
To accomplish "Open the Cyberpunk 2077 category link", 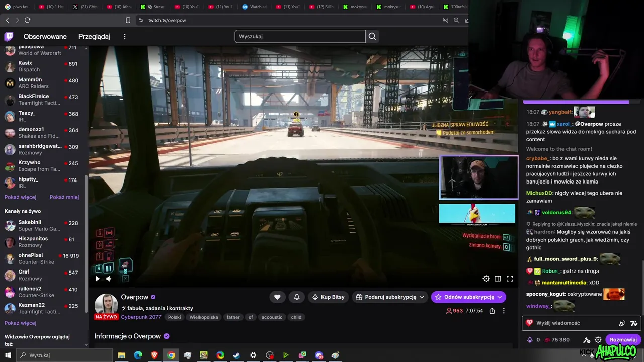I will tap(141, 317).
